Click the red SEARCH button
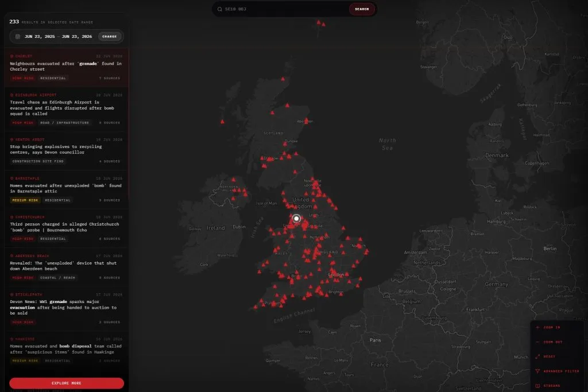The image size is (588, 392). coord(362,9)
